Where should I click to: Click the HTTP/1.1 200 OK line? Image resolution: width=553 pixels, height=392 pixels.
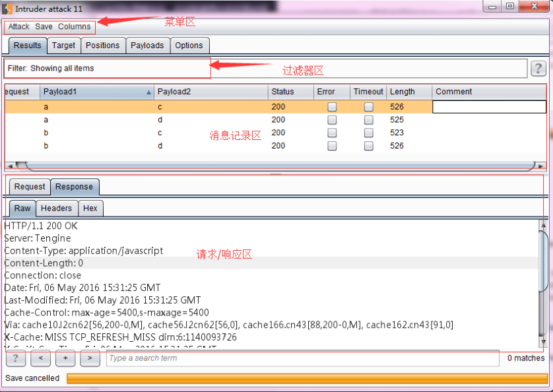pyautogui.click(x=41, y=226)
